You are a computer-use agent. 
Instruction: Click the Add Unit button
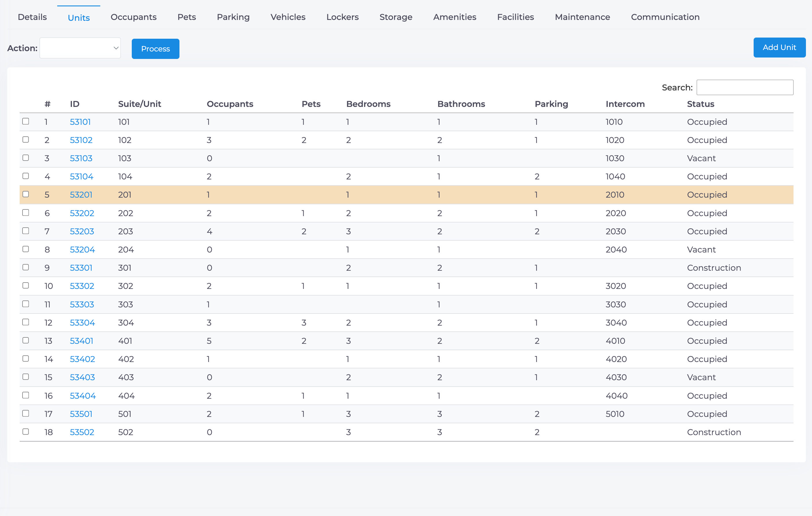(779, 47)
